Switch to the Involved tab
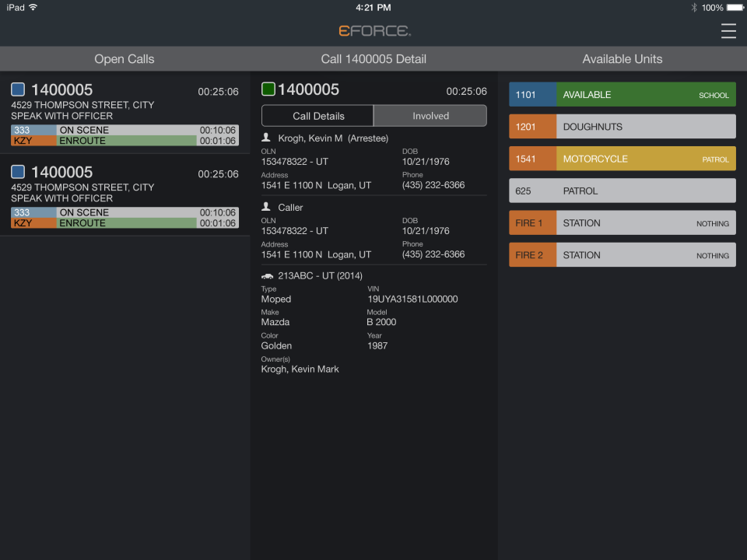 pos(430,115)
